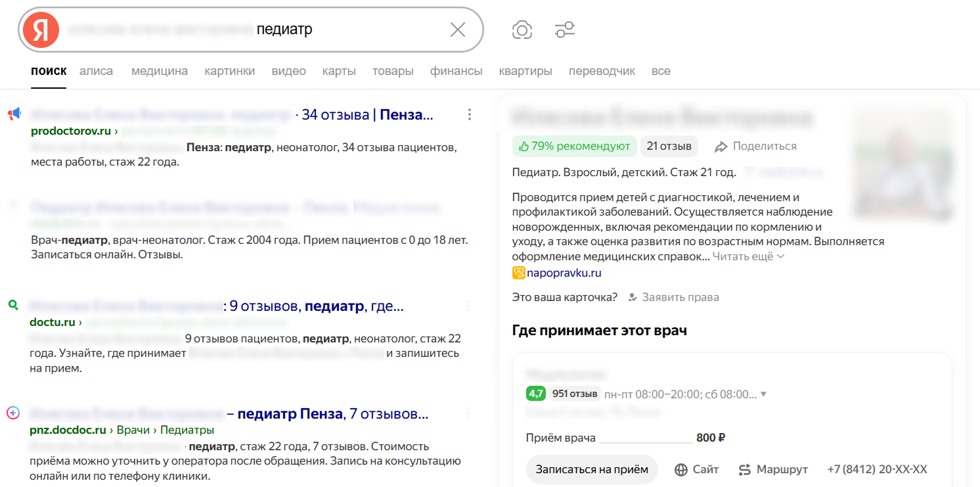
Task: Click the person icon beside Заявить права
Action: click(x=633, y=298)
